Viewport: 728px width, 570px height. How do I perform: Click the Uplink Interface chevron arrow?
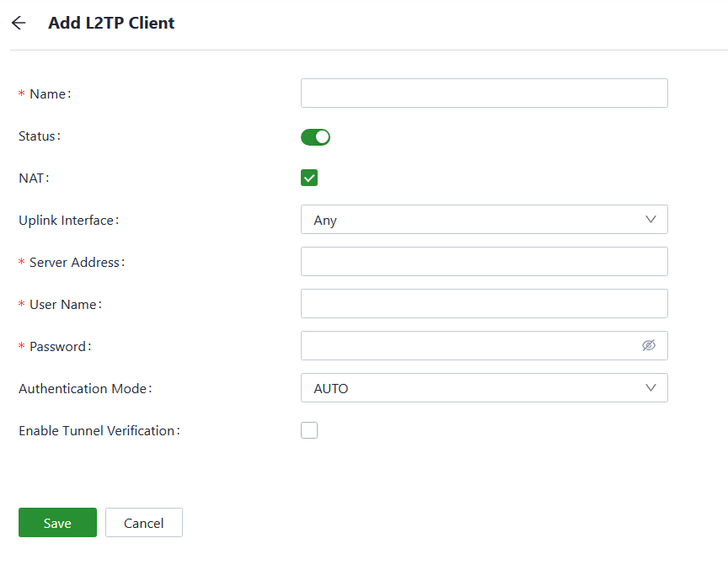(650, 220)
